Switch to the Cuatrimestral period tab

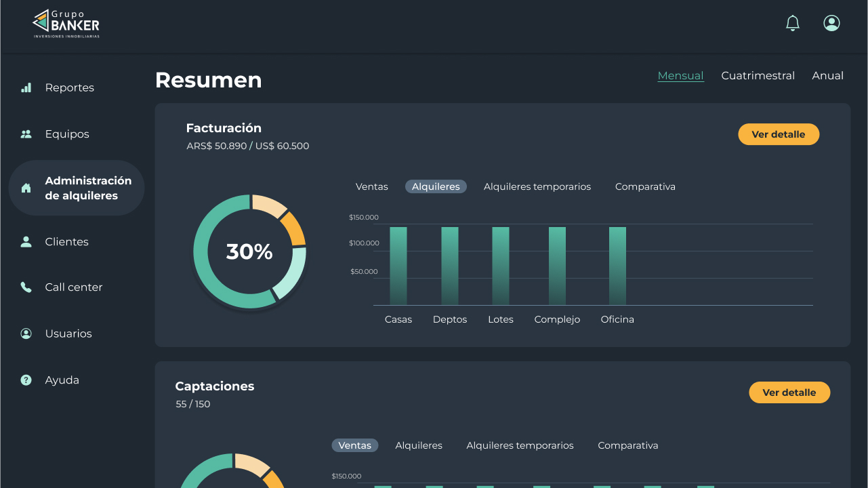tap(758, 76)
